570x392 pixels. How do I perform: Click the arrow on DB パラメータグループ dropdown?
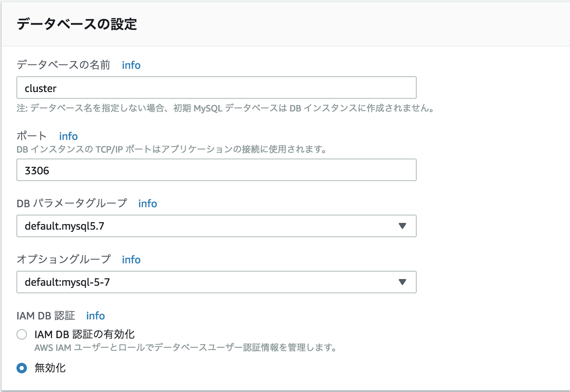click(x=402, y=226)
